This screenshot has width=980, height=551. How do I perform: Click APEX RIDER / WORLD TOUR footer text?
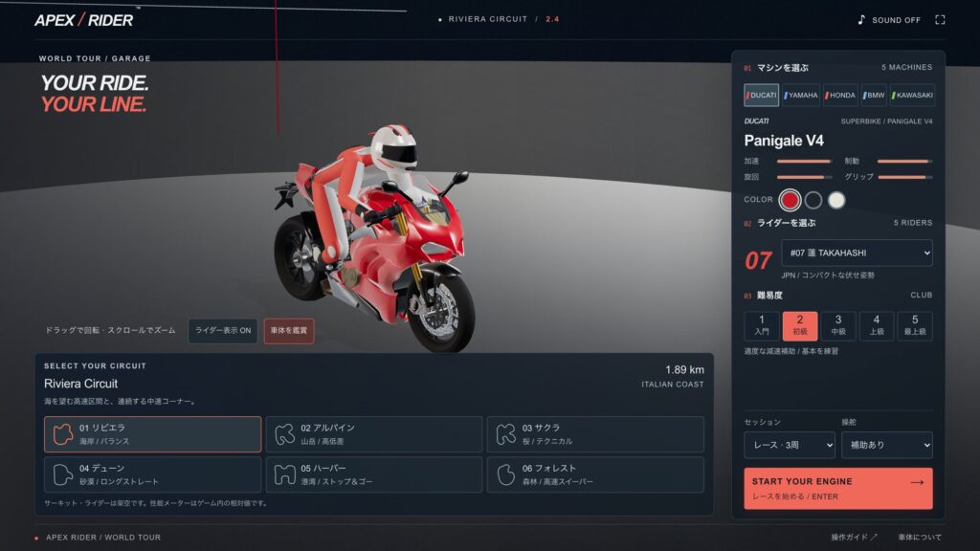tap(103, 538)
